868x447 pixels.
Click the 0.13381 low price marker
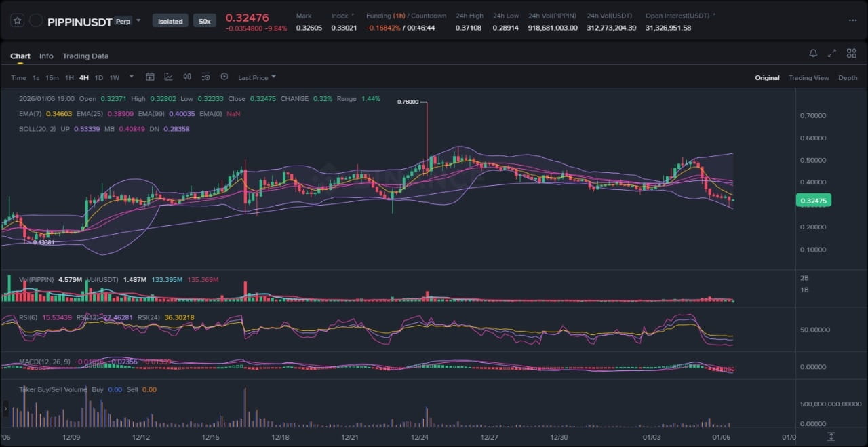tap(44, 242)
